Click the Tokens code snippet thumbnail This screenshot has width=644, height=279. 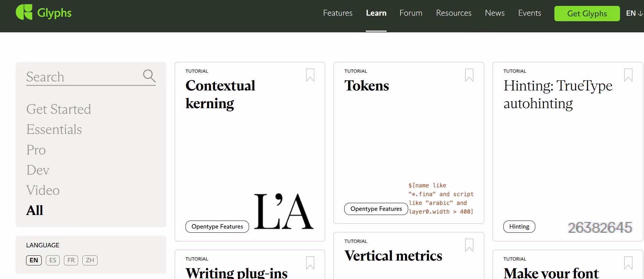coord(441,198)
